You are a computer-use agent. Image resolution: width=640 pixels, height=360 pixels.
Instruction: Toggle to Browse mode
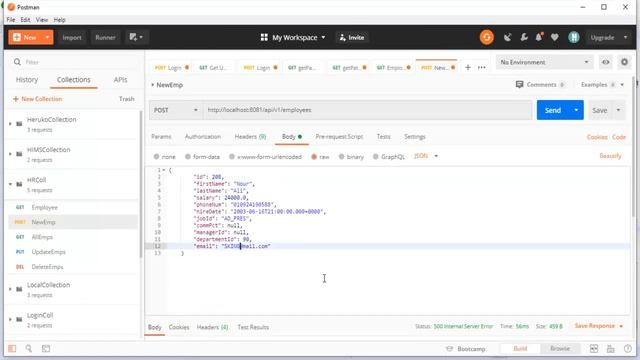[x=560, y=349]
